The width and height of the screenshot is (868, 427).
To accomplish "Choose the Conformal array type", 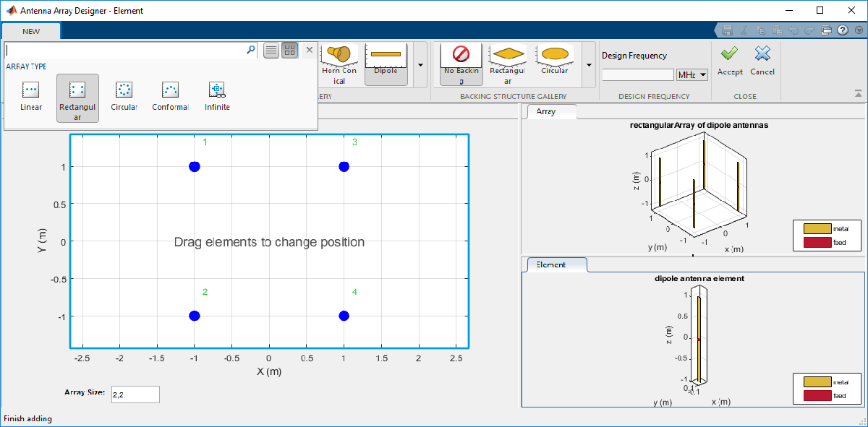I will [171, 98].
